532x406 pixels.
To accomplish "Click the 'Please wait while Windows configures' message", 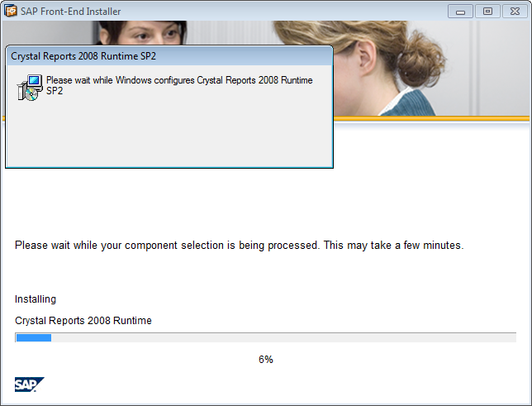I will [179, 85].
